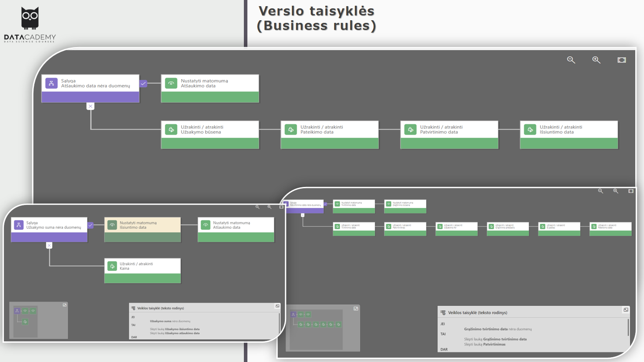
Task: Click the rule icon beside 'Veiklos taisyklė' in Užsakymo suma panel
Action: 133,308
